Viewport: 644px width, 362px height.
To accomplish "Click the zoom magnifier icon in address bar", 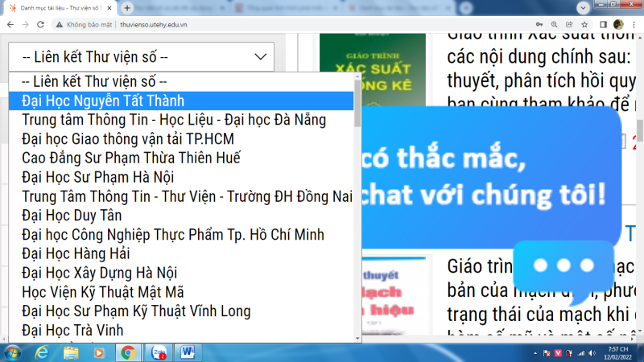I will coord(554,25).
